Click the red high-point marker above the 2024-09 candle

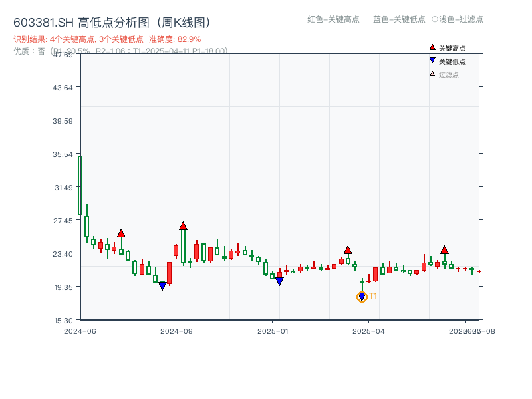183,226
